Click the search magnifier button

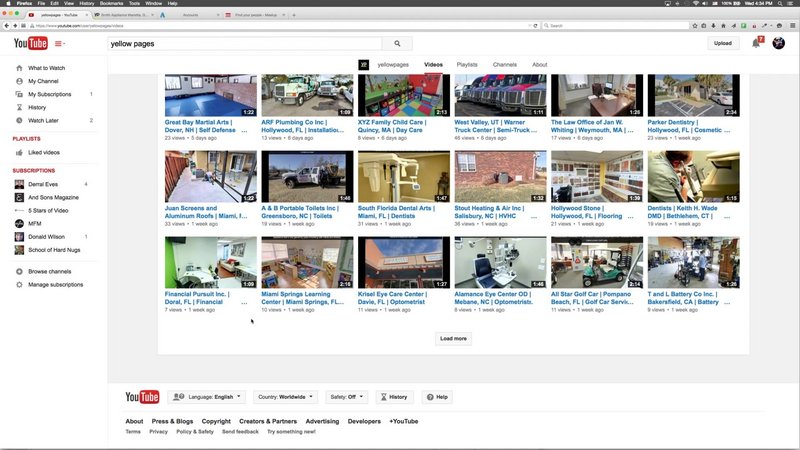(x=397, y=44)
